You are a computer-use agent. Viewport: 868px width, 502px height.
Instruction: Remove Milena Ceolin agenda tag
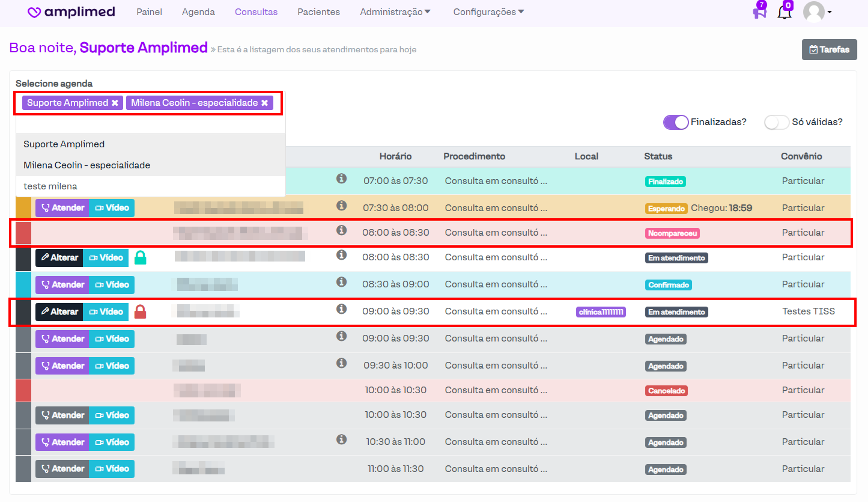(264, 103)
